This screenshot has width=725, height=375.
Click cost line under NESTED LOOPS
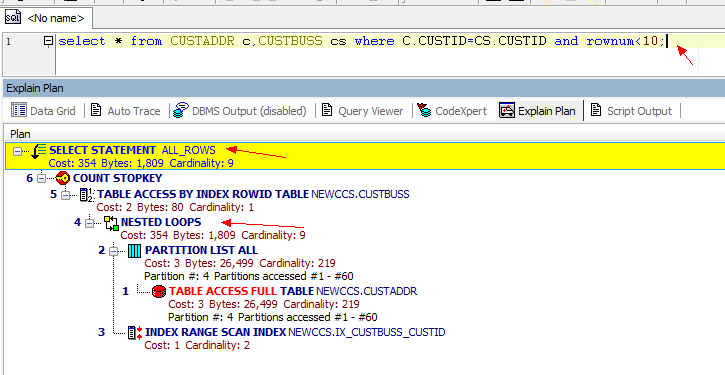(213, 235)
